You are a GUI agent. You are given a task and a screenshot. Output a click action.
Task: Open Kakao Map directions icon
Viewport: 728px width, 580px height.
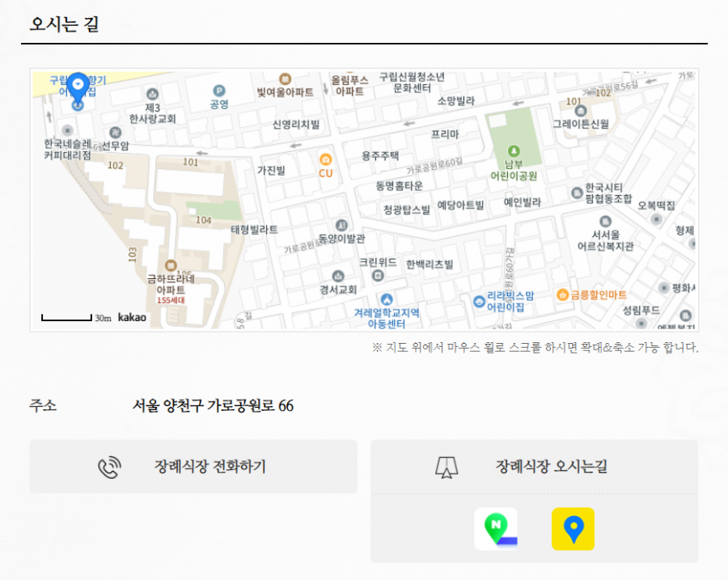[x=573, y=529]
